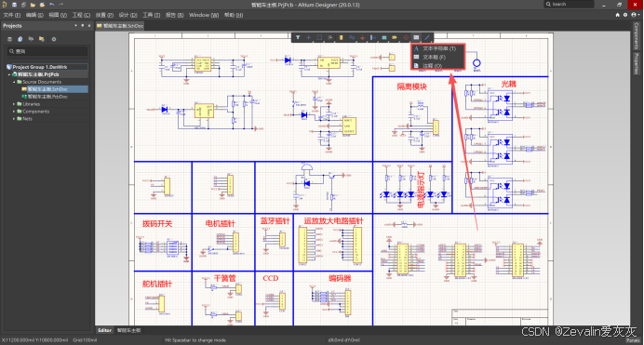The height and width of the screenshot is (345, 644).
Task: Select the sheet symbol tool in active bar
Action: click(384, 37)
